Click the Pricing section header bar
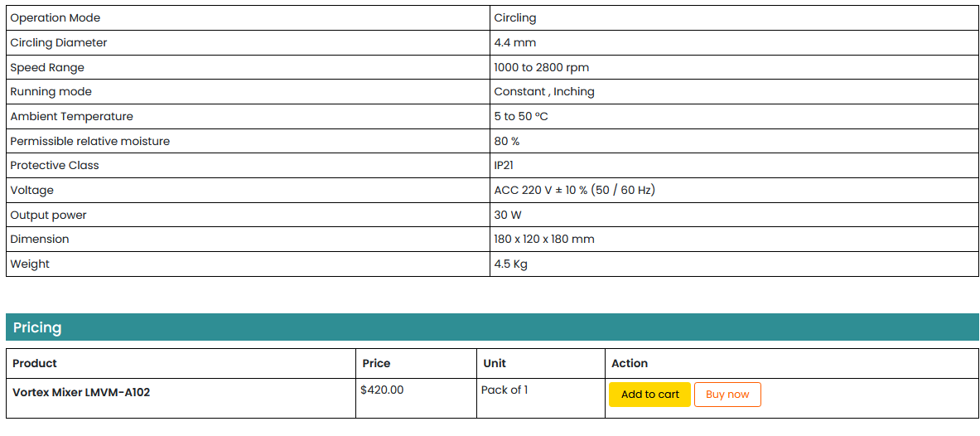 point(492,327)
